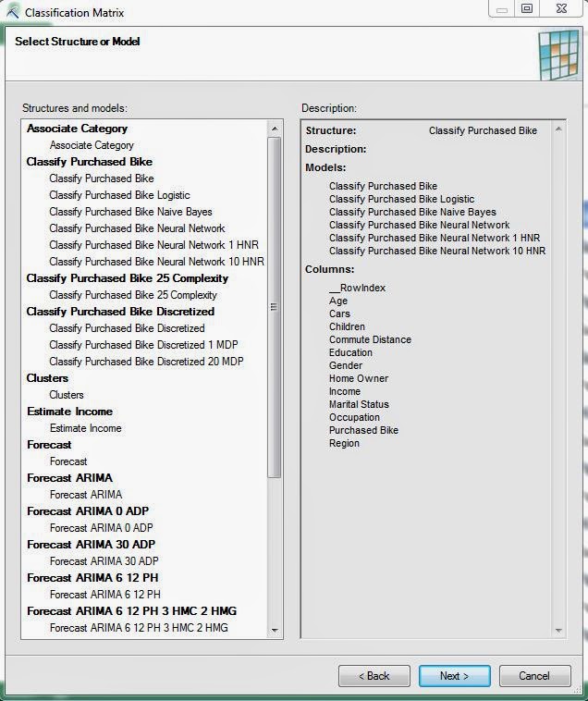
Task: Select the Associate Category model row
Action: click(92, 145)
